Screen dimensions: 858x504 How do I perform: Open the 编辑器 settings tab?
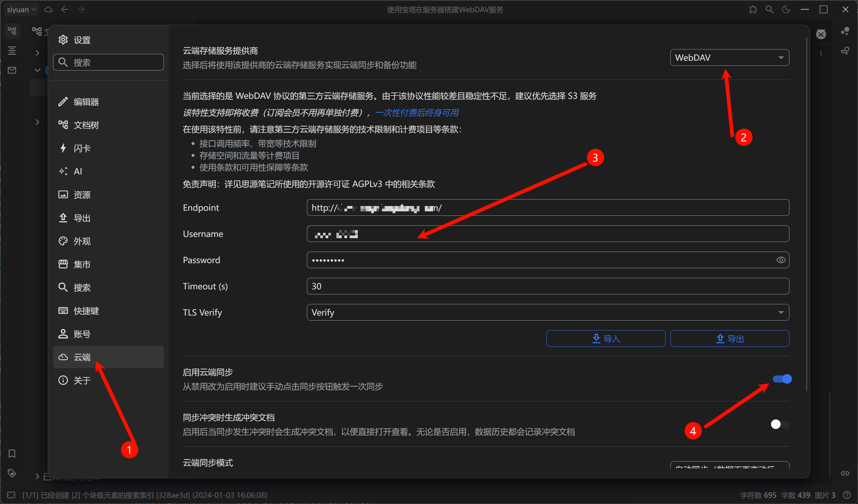tap(108, 102)
